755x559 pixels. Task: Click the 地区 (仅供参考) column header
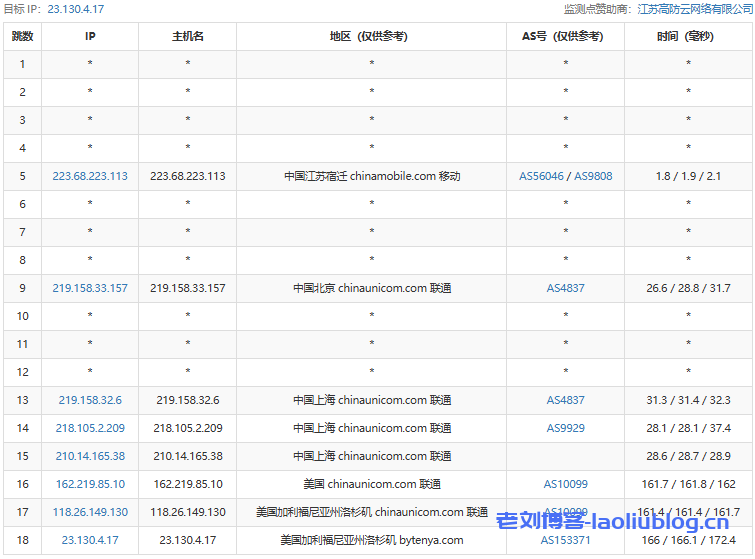(371, 37)
